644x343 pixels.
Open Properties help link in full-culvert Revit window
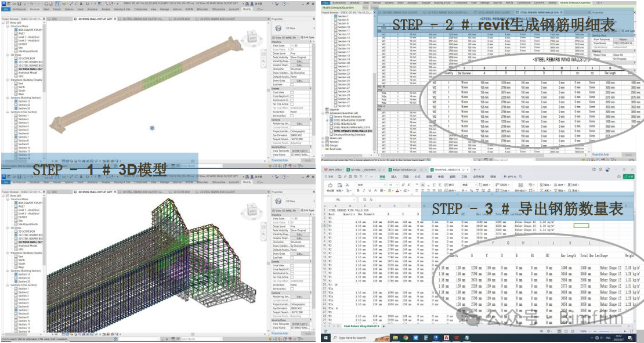click(280, 160)
